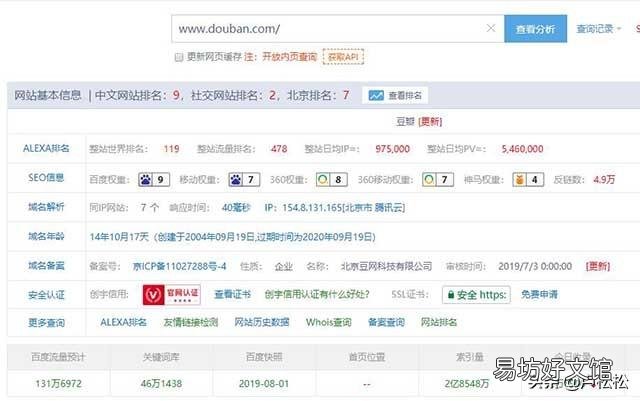Tick the 更新网页缓存 checkbox

(179, 57)
